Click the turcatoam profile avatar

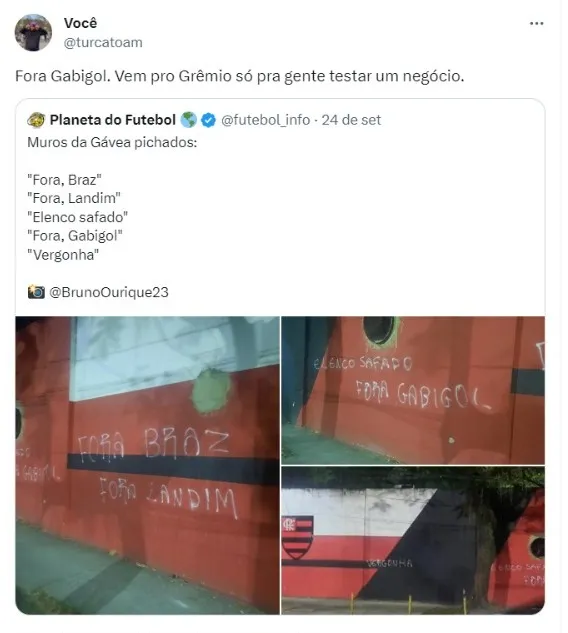click(33, 33)
